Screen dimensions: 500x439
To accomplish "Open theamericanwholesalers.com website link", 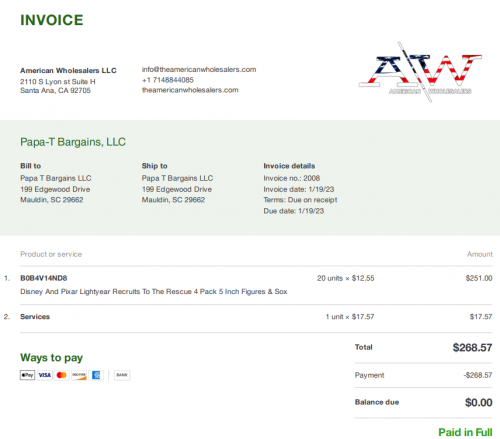I will (x=190, y=90).
